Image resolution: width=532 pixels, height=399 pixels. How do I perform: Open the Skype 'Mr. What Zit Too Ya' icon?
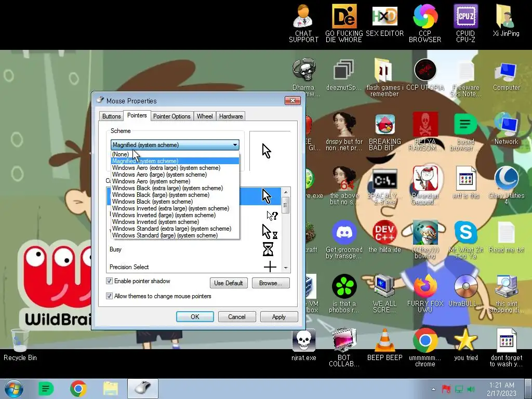point(465,240)
